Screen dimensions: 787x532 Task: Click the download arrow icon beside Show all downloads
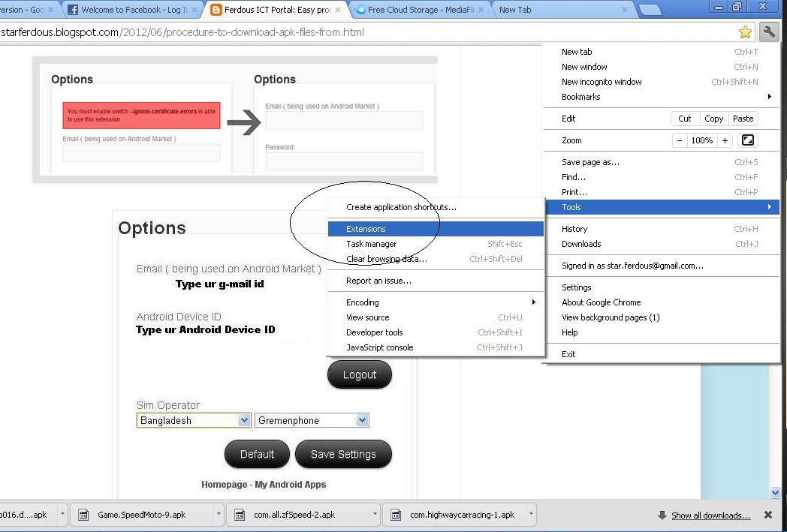tap(662, 515)
